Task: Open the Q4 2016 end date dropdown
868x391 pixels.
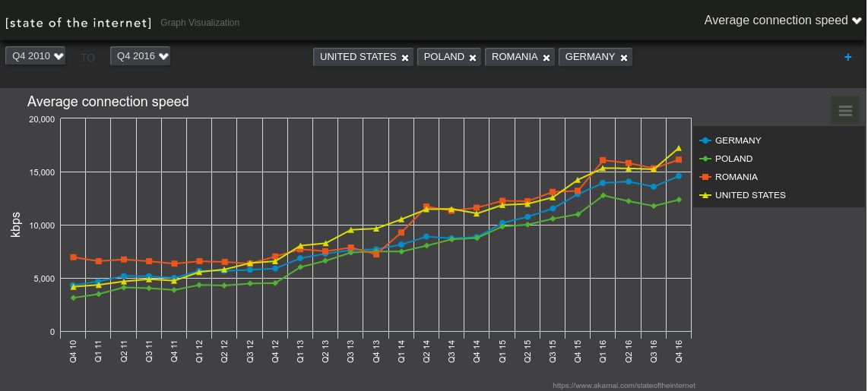Action: pyautogui.click(x=140, y=56)
